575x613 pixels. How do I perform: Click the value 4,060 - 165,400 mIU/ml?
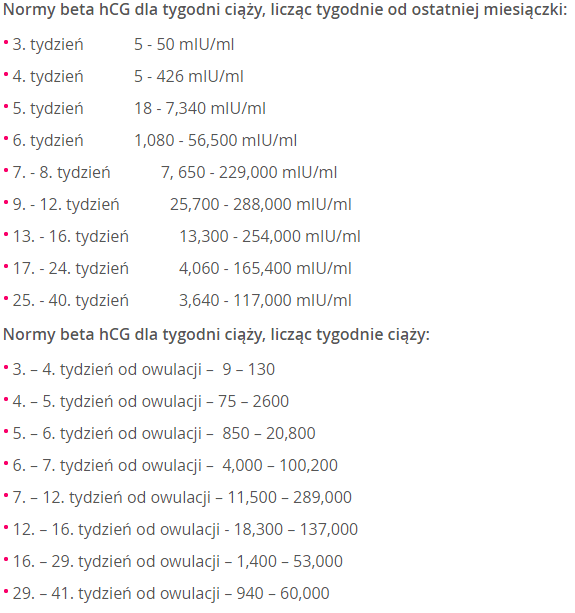265,269
